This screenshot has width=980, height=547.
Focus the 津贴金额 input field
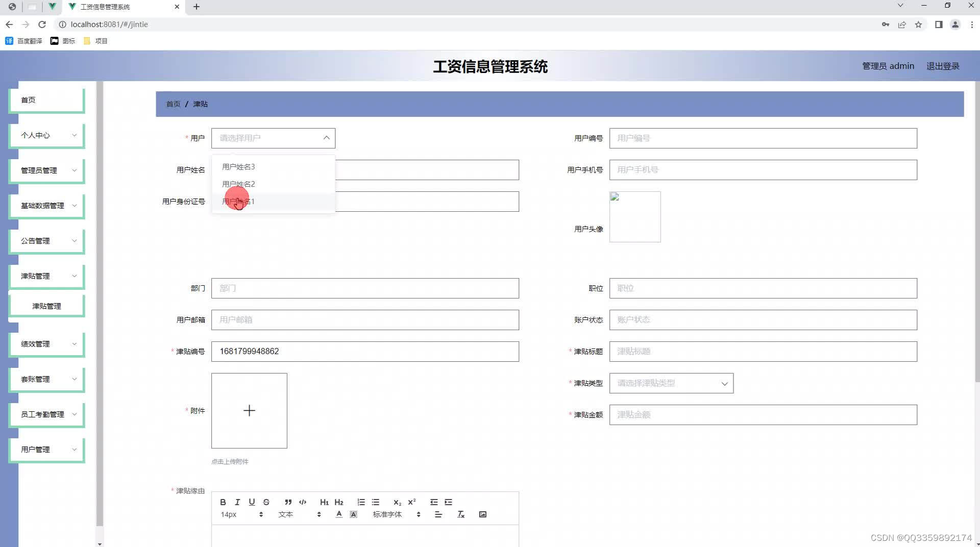(763, 415)
